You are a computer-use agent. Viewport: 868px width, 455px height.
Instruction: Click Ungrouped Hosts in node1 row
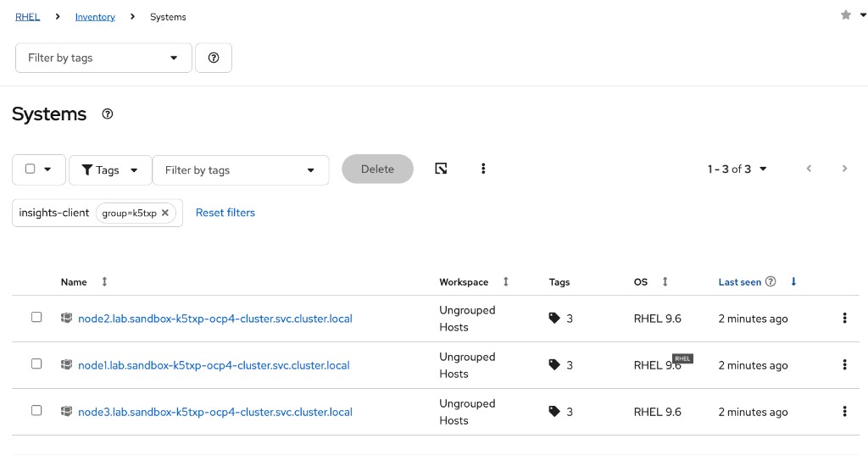[x=467, y=365]
